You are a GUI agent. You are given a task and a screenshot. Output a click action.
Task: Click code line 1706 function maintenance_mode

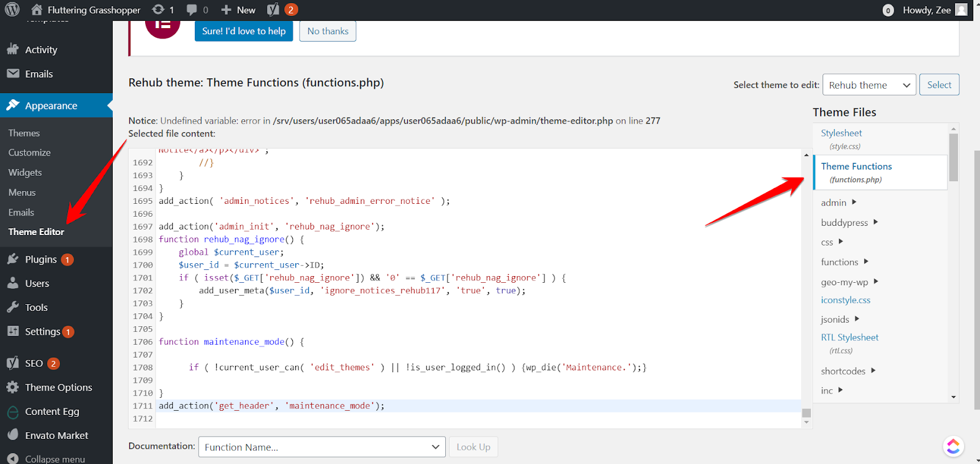232,342
